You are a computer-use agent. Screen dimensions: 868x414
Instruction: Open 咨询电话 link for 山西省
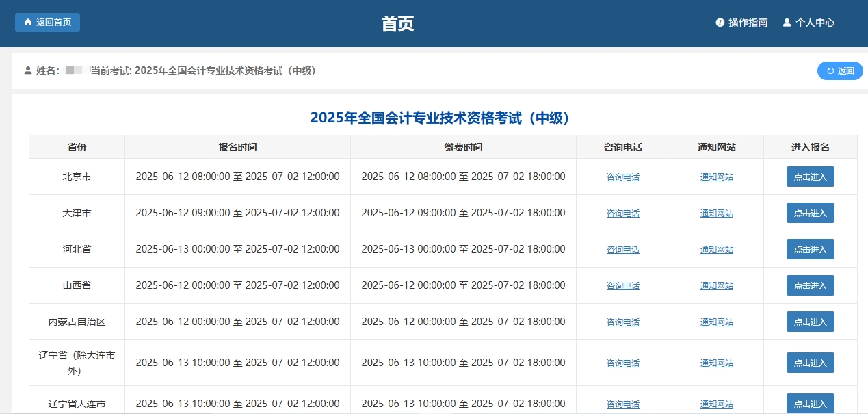pos(622,286)
